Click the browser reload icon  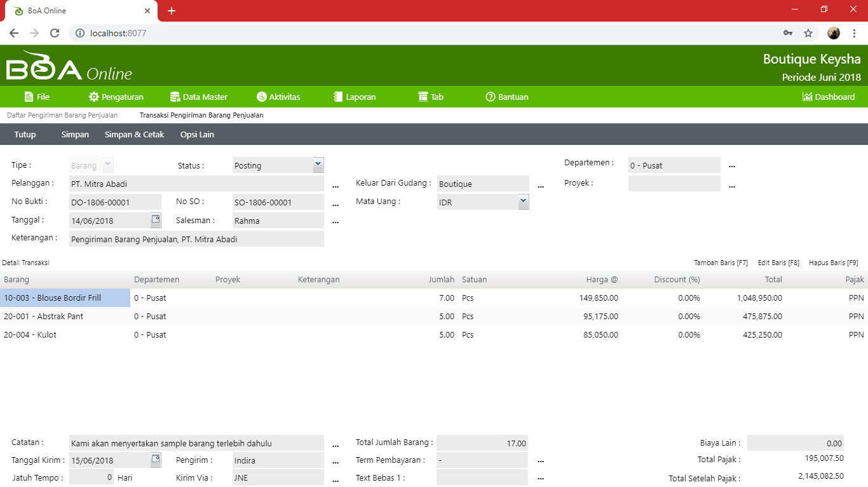point(55,33)
